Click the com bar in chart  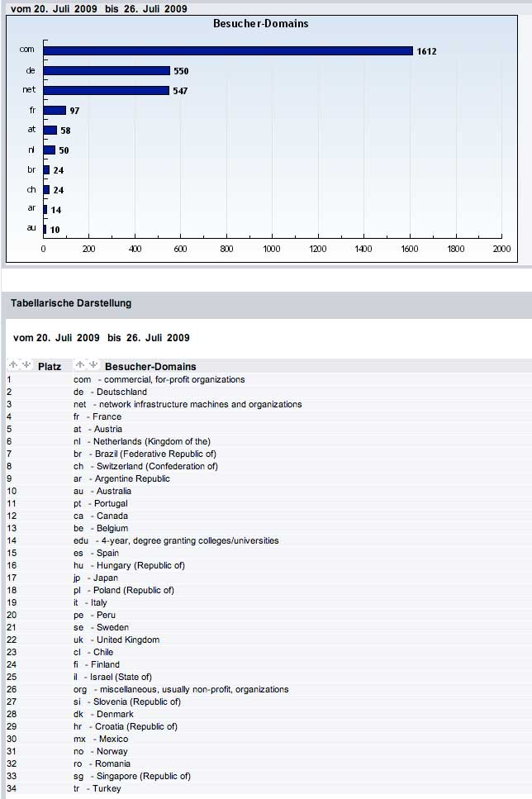tap(228, 51)
